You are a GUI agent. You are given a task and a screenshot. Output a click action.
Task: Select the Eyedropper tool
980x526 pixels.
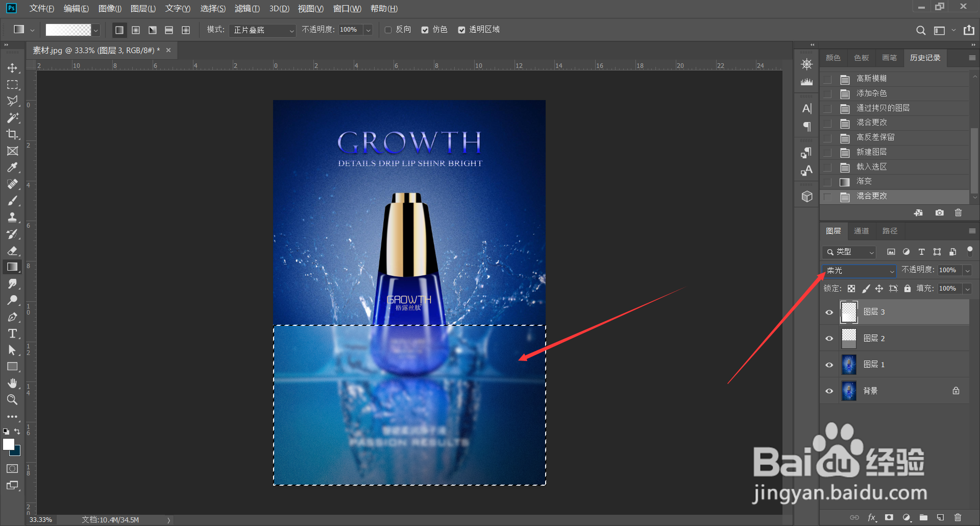[x=12, y=168]
